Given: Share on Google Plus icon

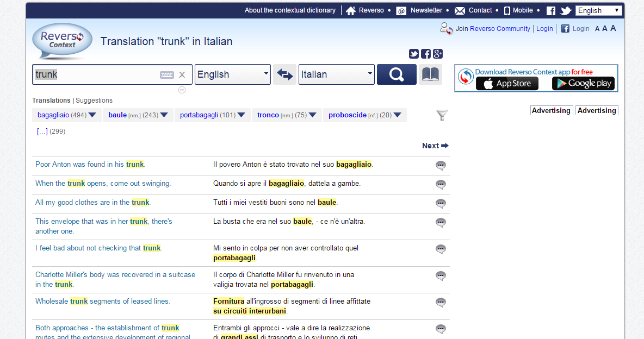Looking at the screenshot, I should point(438,54).
